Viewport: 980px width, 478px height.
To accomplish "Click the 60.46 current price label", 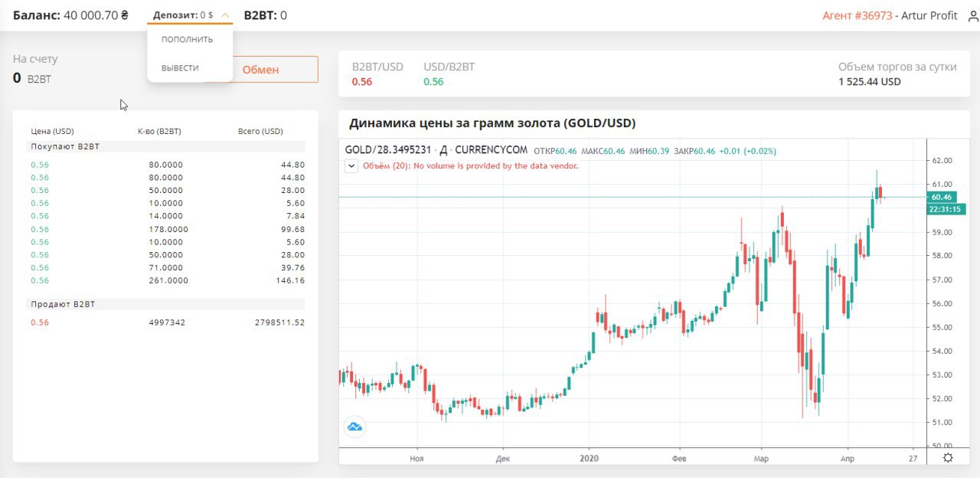I will pos(941,197).
